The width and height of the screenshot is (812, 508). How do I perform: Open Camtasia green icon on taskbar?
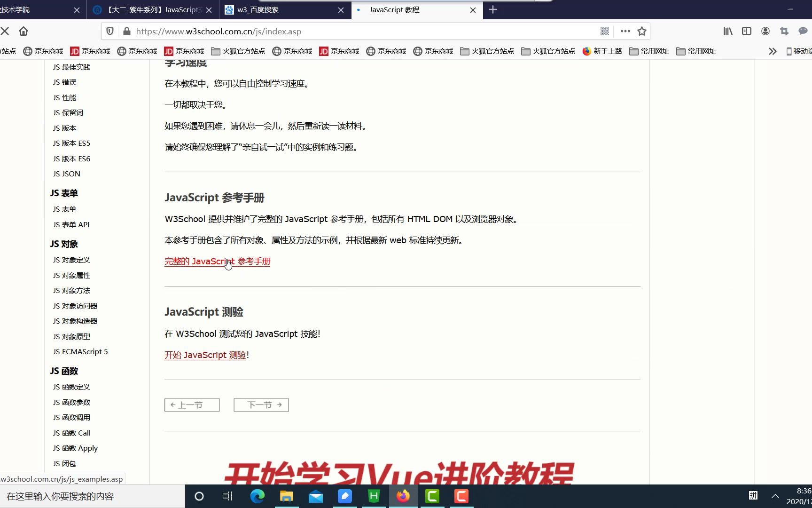point(432,496)
